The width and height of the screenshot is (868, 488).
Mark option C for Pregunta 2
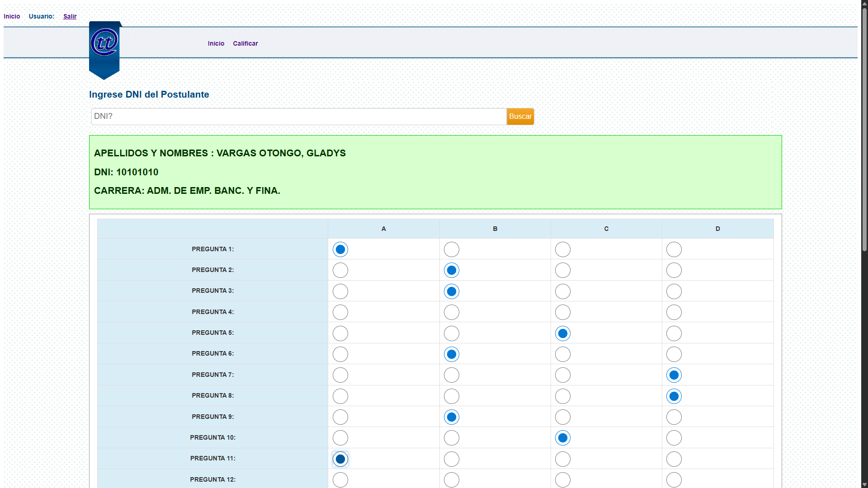563,270
